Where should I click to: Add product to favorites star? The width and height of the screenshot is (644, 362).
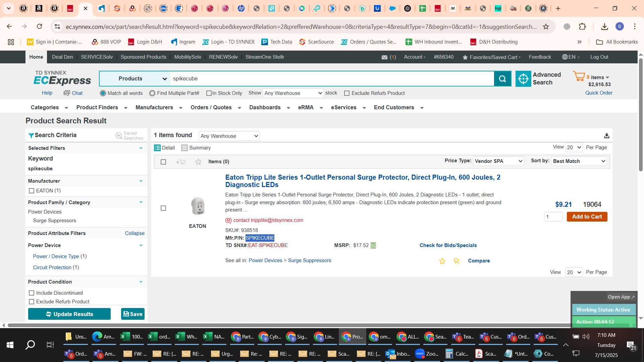click(x=442, y=261)
